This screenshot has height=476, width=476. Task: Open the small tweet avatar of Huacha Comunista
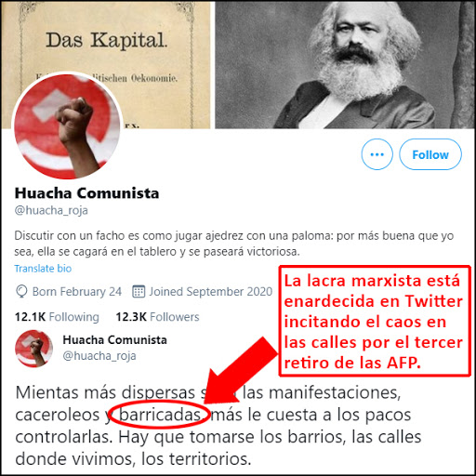coord(33,349)
